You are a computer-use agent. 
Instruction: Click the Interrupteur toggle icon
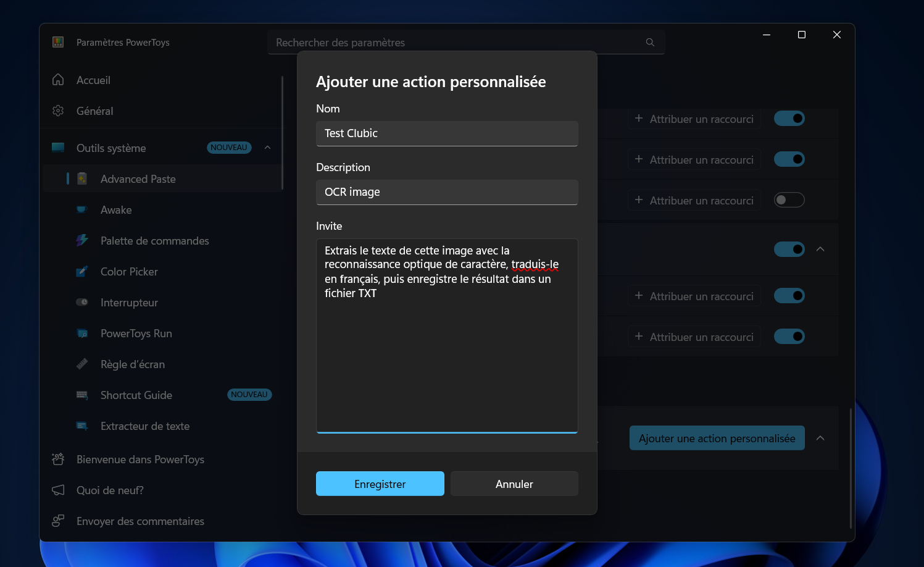[82, 302]
